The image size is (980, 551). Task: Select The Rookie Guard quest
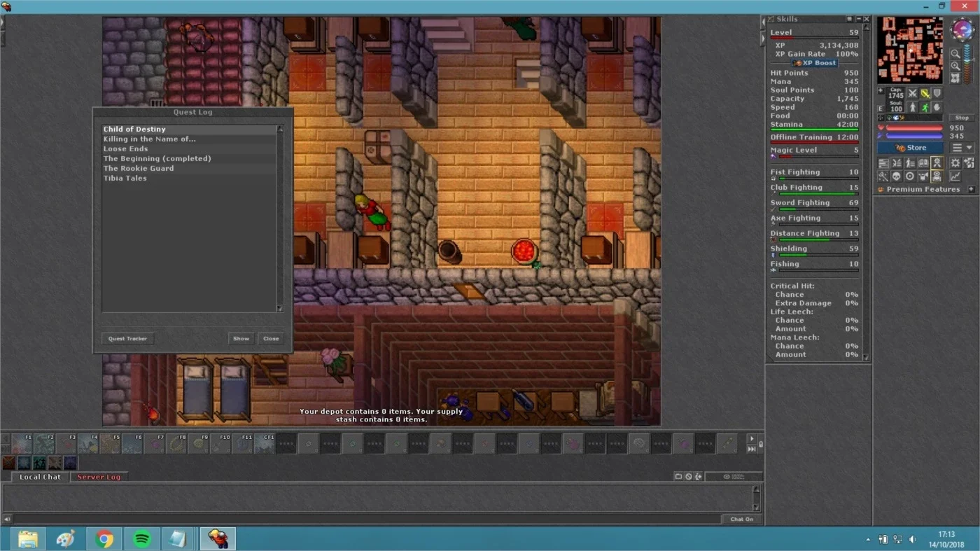point(189,168)
